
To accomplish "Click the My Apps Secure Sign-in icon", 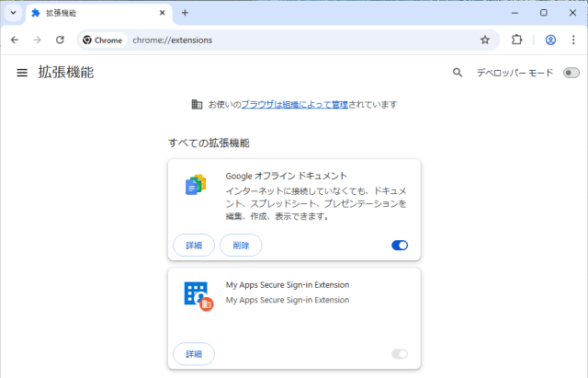I will pyautogui.click(x=198, y=295).
